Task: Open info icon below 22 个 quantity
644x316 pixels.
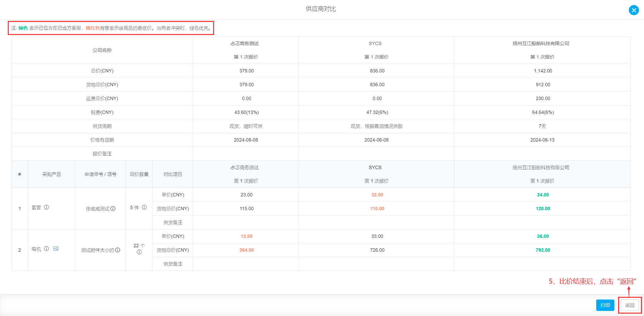Action: click(x=139, y=252)
